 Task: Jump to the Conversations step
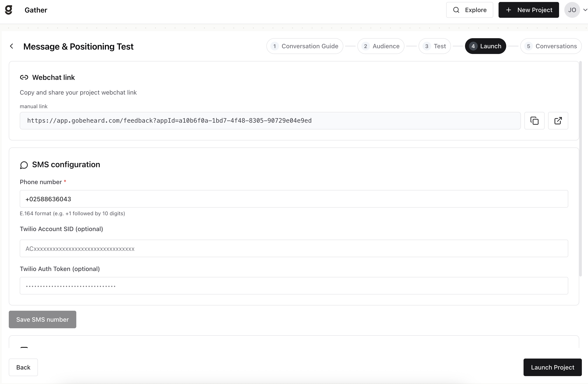click(551, 46)
